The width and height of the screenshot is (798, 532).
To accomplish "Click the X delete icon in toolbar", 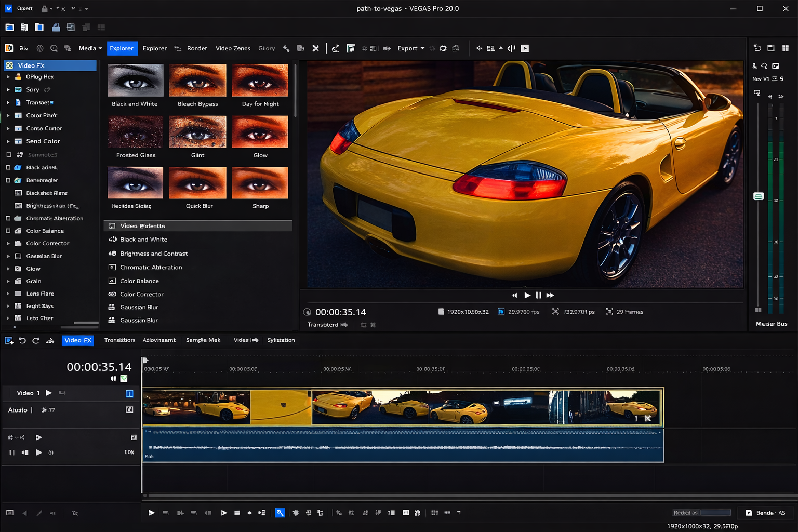I will tap(315, 48).
